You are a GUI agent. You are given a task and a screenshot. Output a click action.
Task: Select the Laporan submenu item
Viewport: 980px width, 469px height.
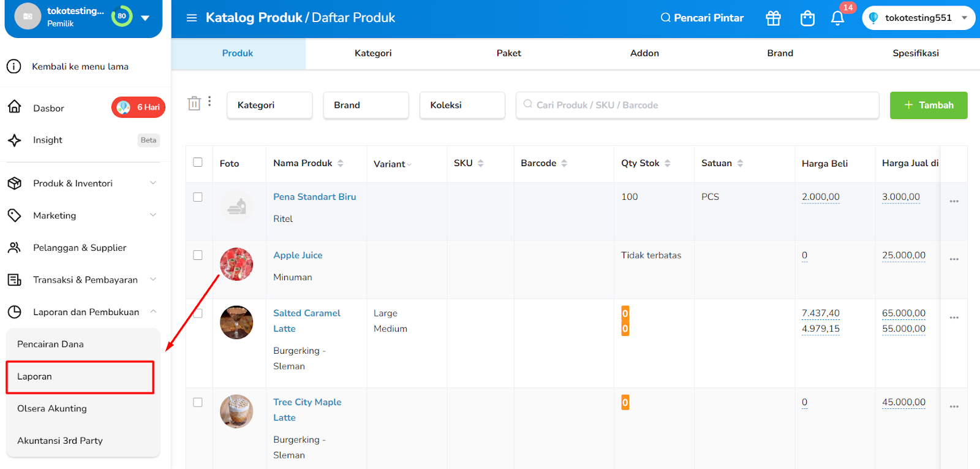(80, 376)
